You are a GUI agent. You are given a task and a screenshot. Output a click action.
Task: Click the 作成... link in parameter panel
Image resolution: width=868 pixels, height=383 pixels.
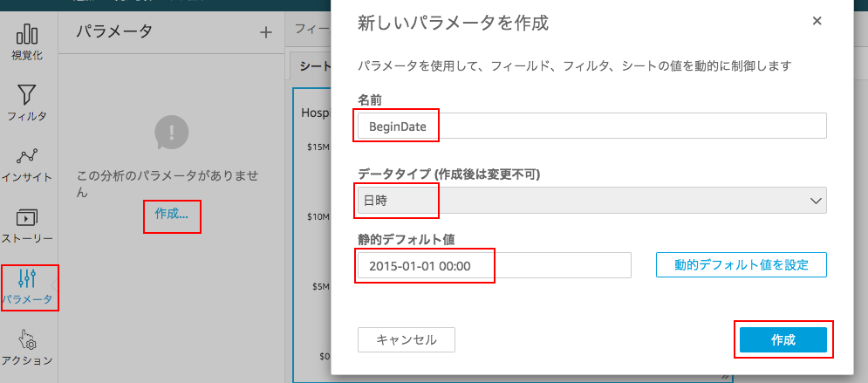click(x=172, y=215)
